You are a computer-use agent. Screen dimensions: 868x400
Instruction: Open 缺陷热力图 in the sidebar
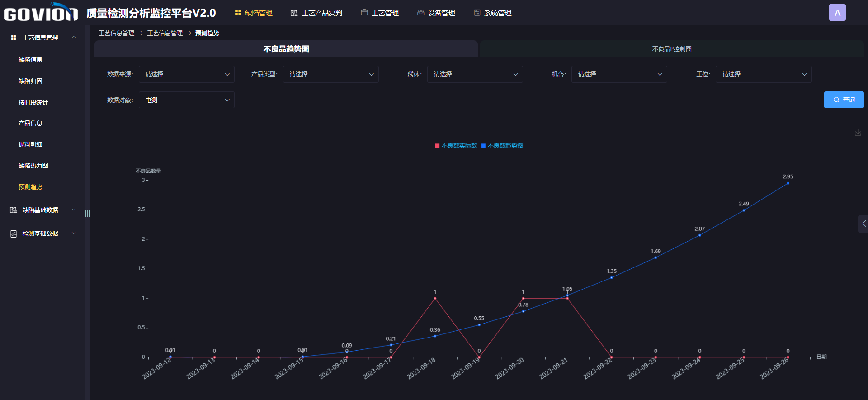pyautogui.click(x=33, y=166)
